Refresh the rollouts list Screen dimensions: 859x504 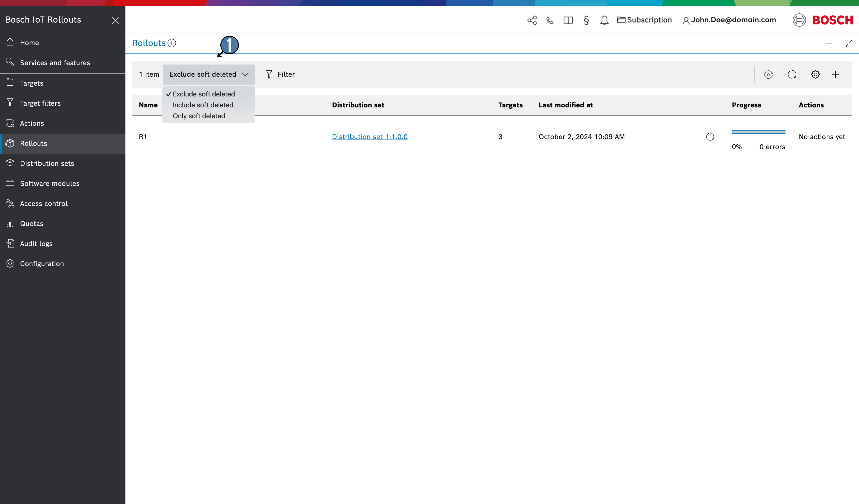pyautogui.click(x=792, y=74)
